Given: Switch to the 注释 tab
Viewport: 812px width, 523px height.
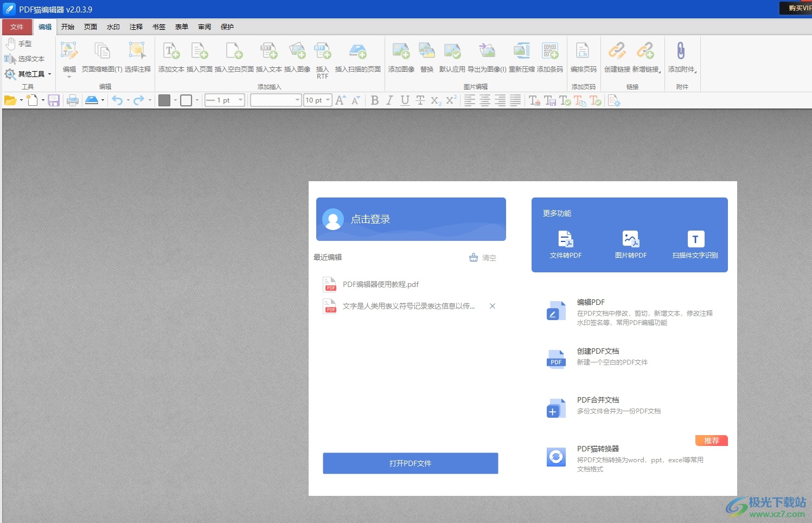Looking at the screenshot, I should [136, 27].
